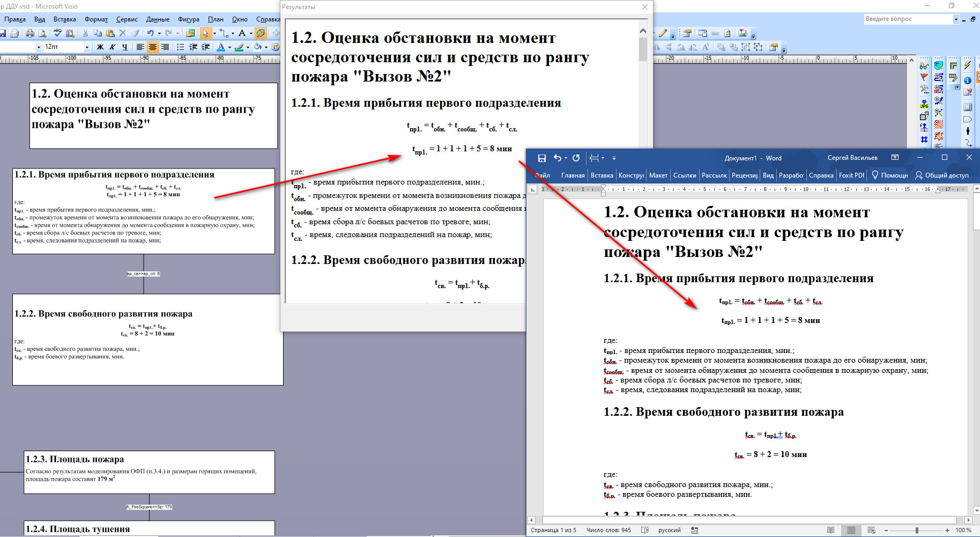Expand the fill color dropdown arrow in Visio

266,47
